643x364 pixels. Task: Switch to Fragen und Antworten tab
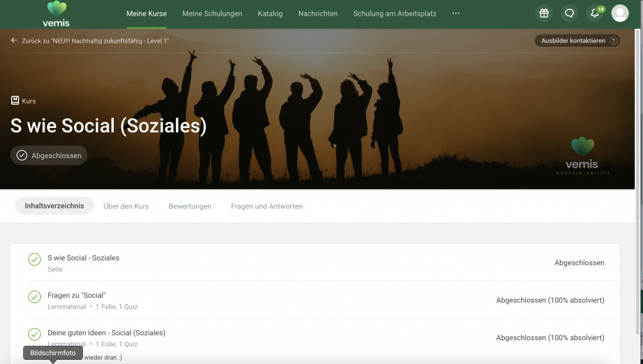266,206
